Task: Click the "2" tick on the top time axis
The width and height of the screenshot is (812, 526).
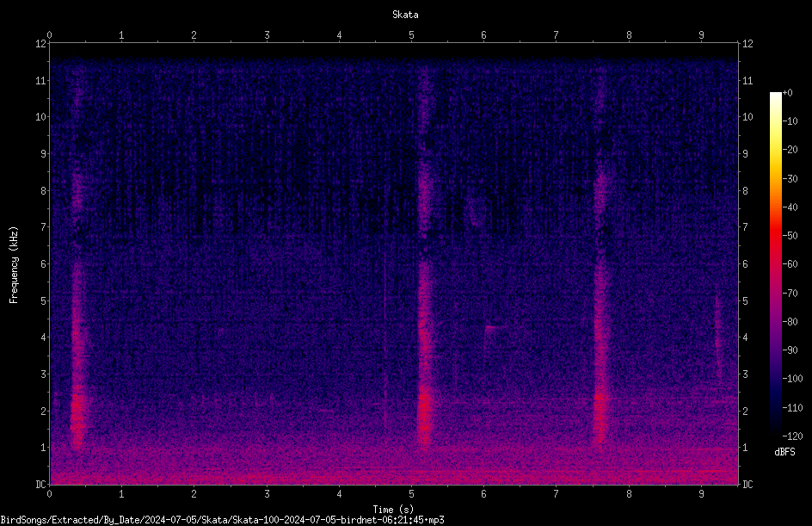Action: (x=194, y=35)
